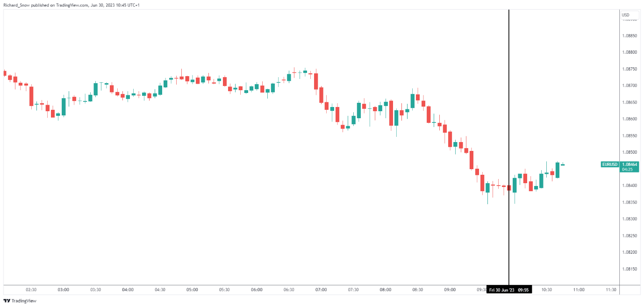Click the USD currency label on price axis
Viewport: 644px width, 307px height.
pos(626,15)
